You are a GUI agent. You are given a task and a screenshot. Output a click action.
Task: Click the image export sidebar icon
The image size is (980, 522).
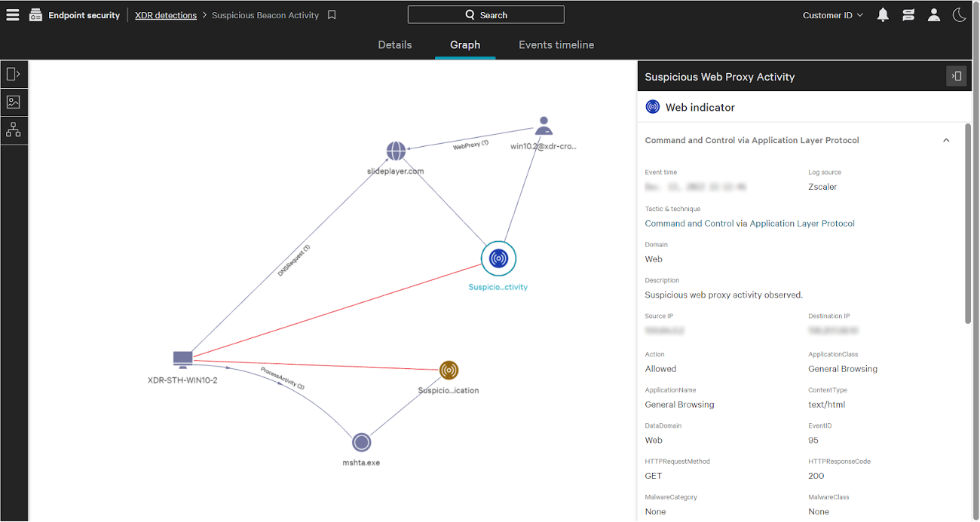coord(14,102)
